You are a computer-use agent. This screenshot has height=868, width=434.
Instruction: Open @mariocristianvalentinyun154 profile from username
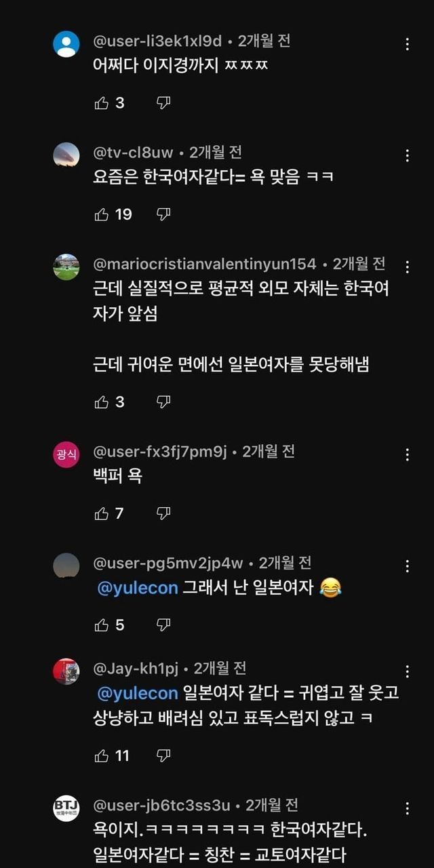point(204,264)
